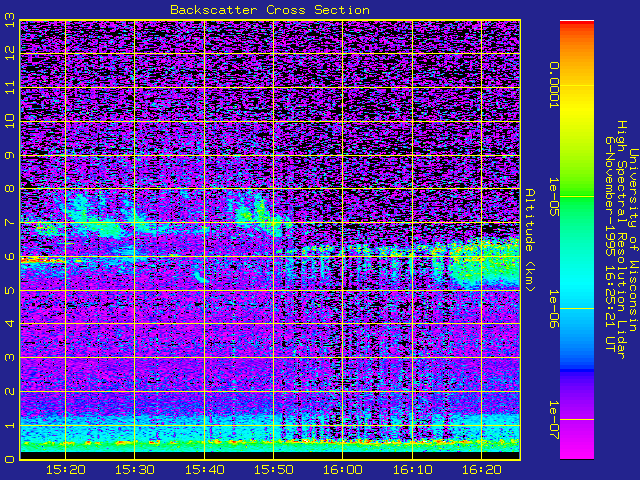The image size is (640, 480).
Task: Click the '6-November-1995 16:25:21 UT' timestamp
Action: 610,244
